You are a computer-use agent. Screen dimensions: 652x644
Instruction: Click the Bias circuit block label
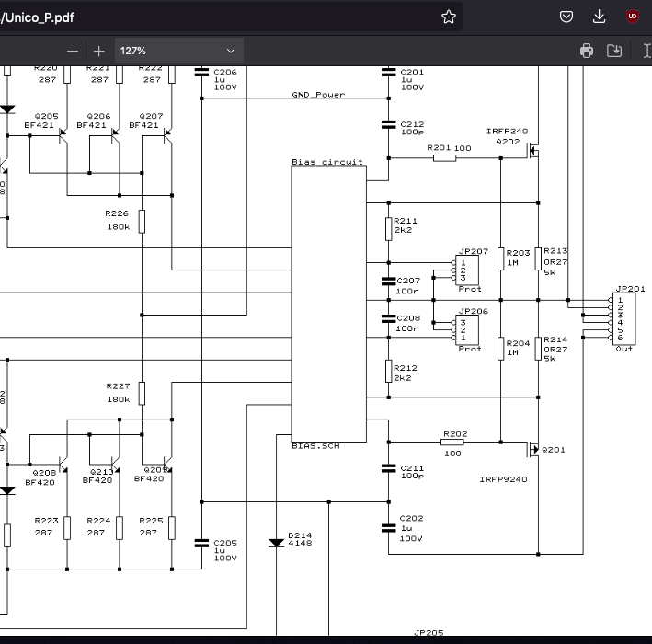(x=327, y=162)
